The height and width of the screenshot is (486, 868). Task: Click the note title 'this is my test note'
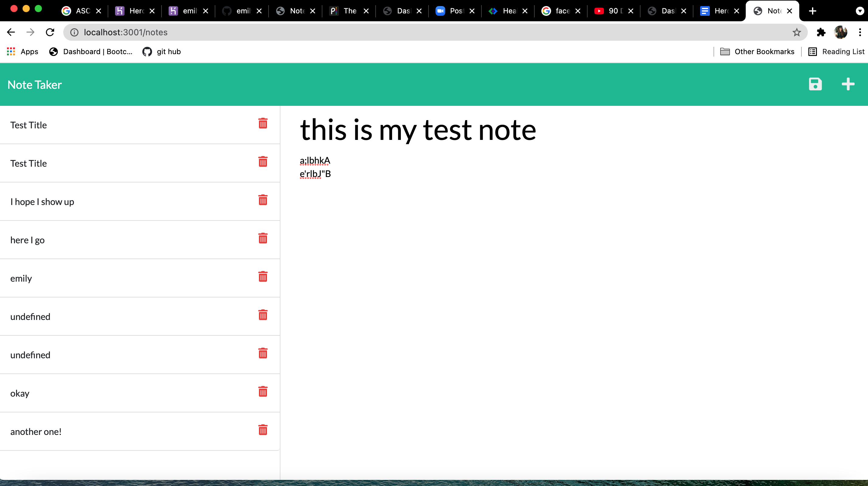point(418,130)
